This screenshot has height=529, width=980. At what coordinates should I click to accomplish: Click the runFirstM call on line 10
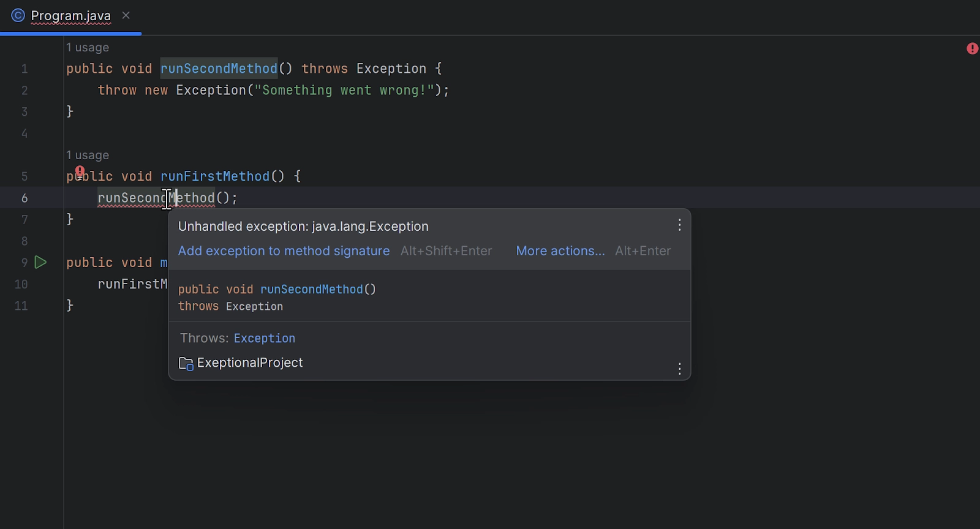click(132, 284)
